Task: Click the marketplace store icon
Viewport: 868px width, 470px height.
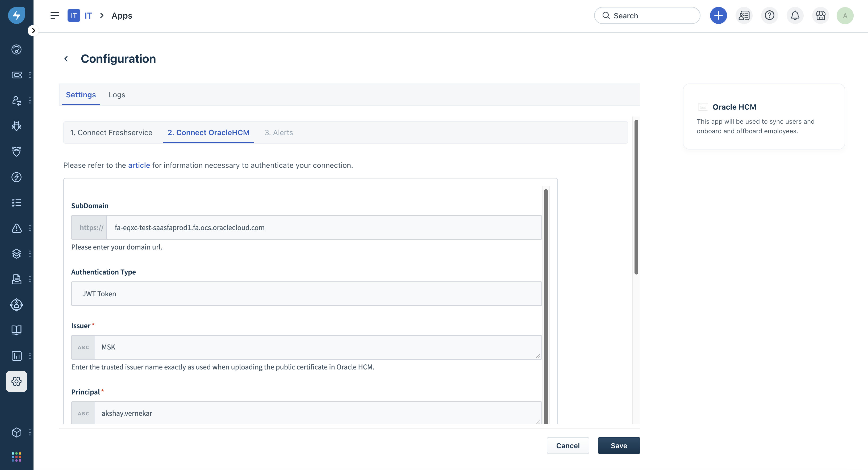Action: coord(820,15)
